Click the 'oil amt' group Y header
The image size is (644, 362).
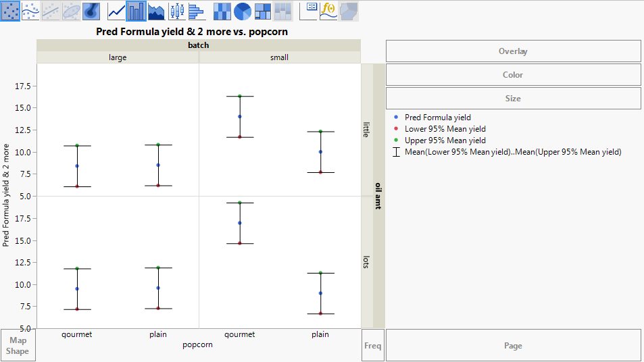point(378,196)
